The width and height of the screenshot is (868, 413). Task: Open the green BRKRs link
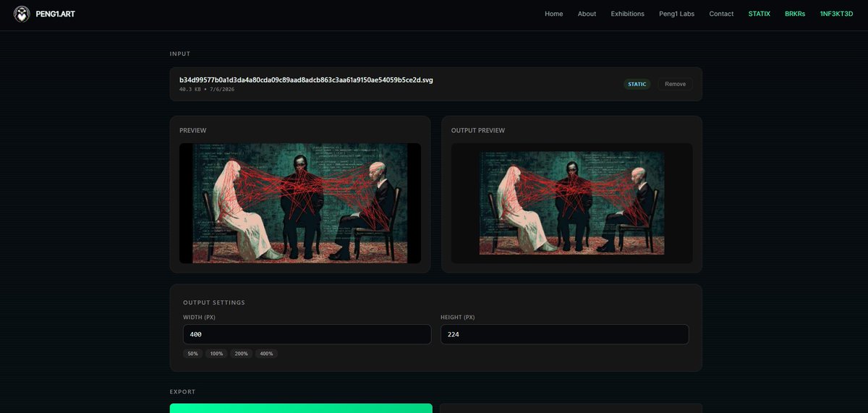(x=795, y=14)
